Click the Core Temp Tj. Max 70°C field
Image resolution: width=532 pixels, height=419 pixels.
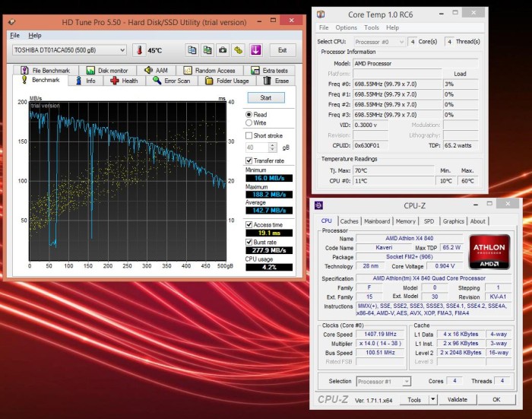393,170
